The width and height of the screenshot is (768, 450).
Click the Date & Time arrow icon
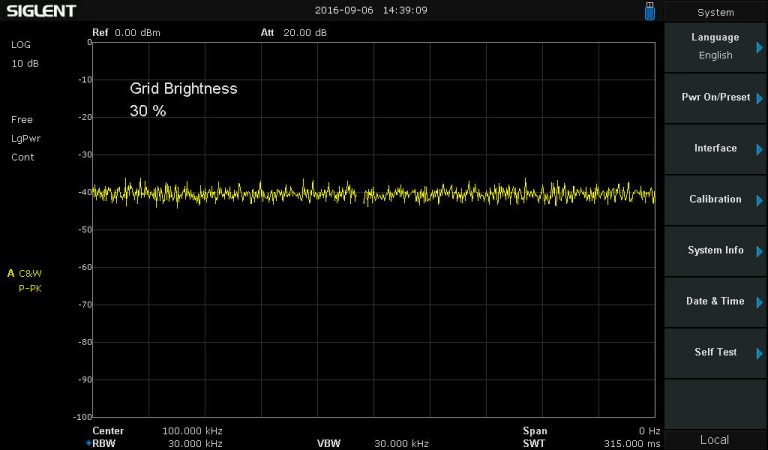(x=760, y=302)
